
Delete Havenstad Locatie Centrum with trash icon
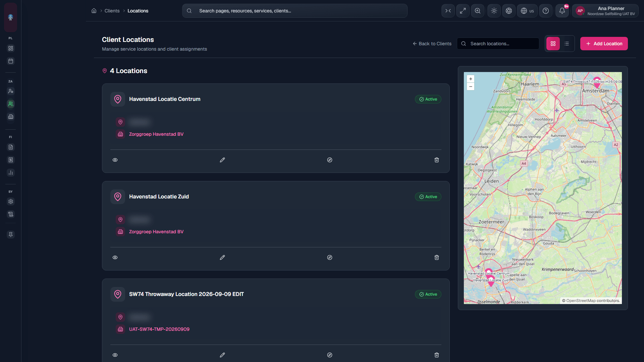pos(437,160)
